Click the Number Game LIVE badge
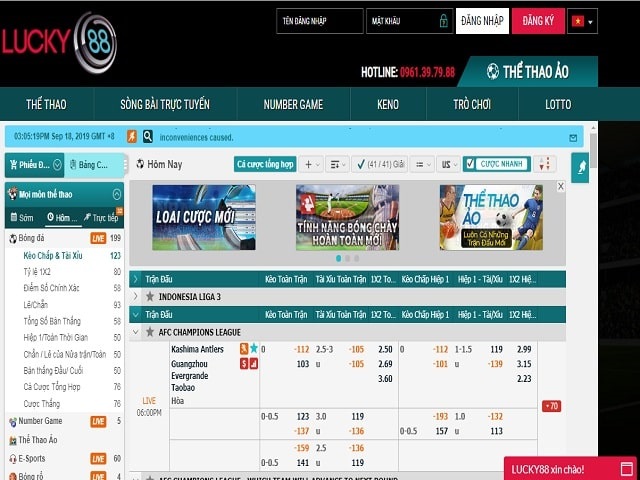 98,421
